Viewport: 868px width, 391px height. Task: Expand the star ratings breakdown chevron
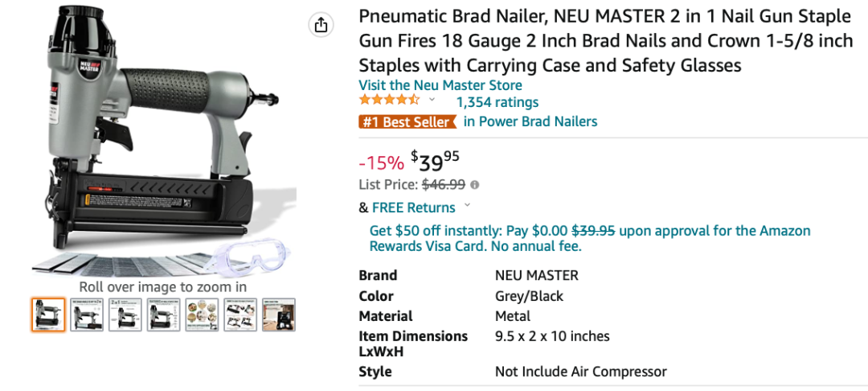click(432, 100)
